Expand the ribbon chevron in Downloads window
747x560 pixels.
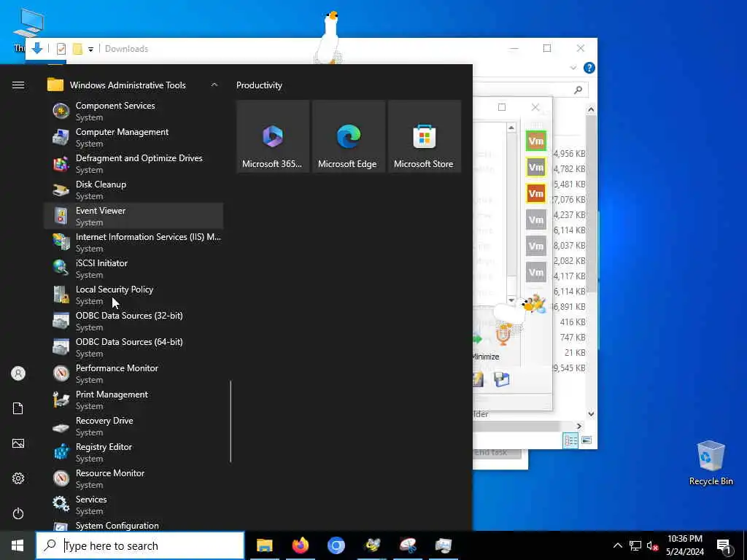[x=573, y=68]
